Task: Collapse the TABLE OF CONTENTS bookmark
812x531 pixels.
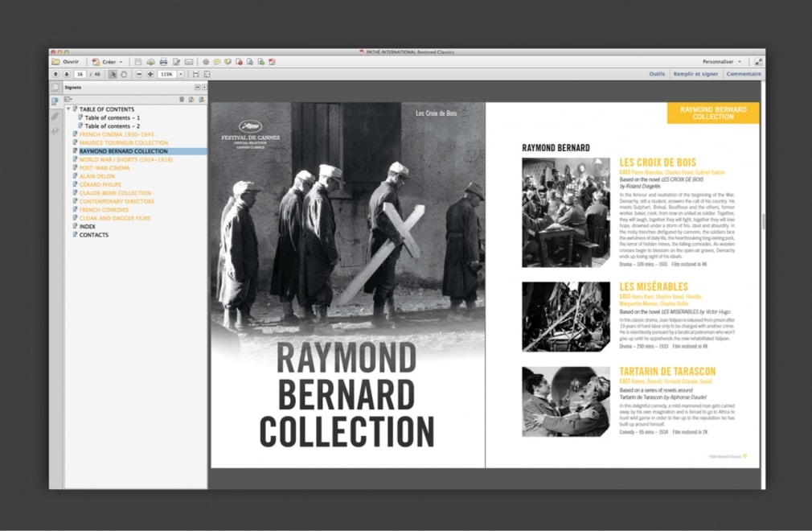Action: click(x=68, y=109)
